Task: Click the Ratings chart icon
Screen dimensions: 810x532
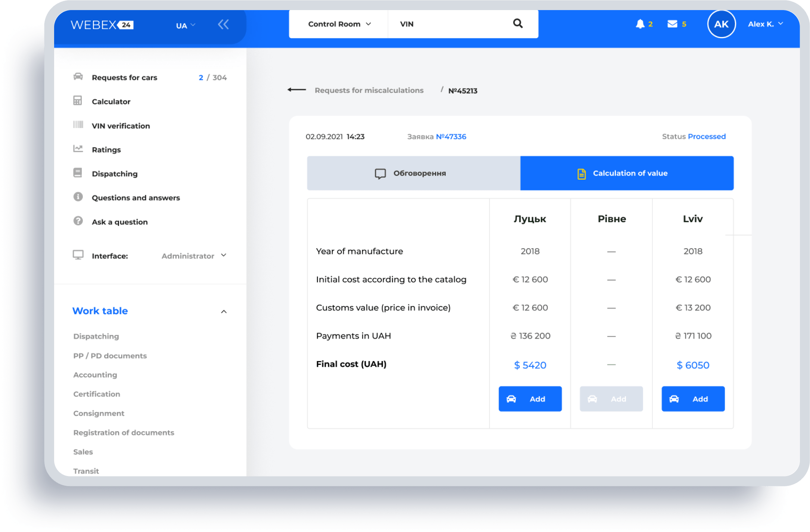Action: pos(78,149)
